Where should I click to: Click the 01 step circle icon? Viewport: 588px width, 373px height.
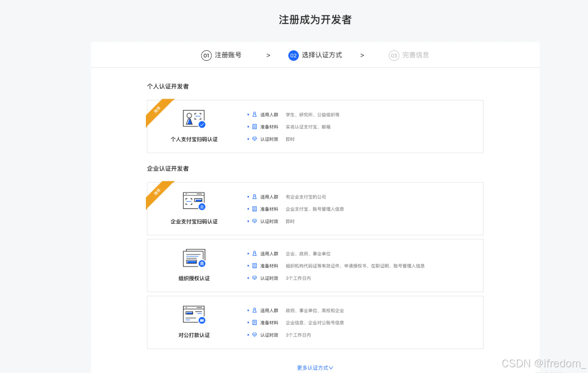pyautogui.click(x=206, y=55)
